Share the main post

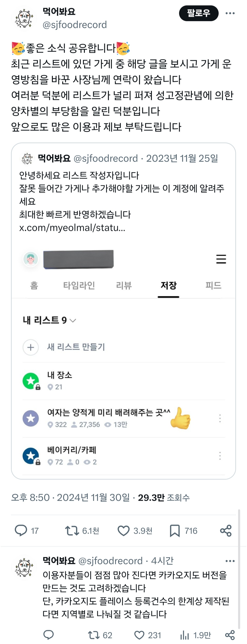[226, 530]
